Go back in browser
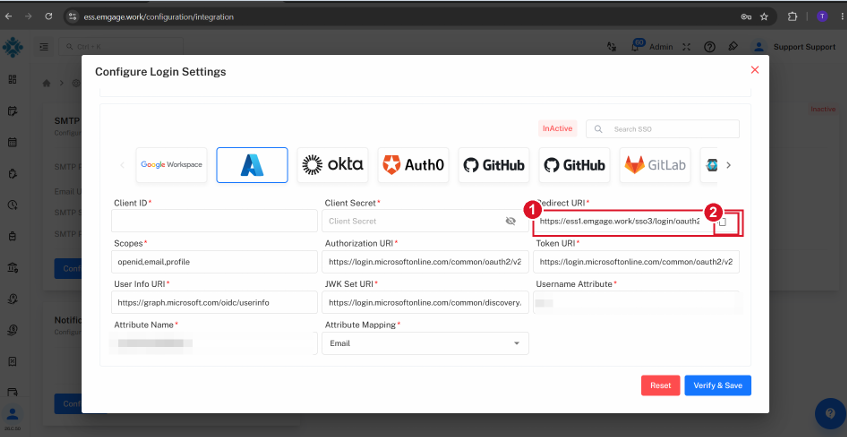 pos(9,17)
